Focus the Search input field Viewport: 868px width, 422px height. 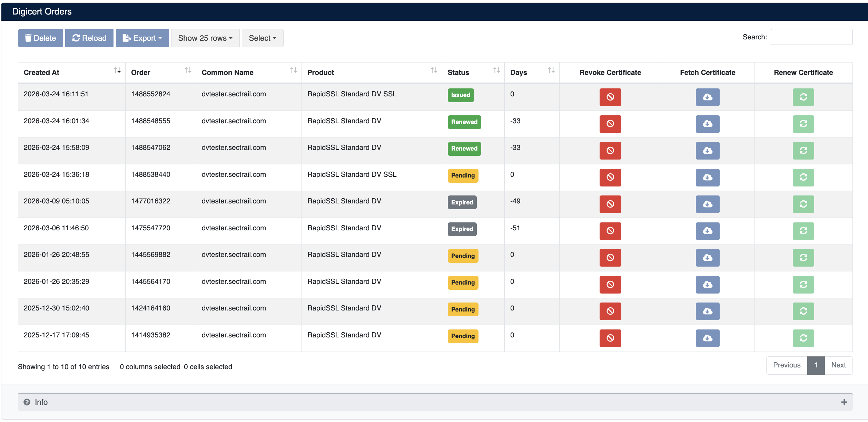(x=811, y=37)
